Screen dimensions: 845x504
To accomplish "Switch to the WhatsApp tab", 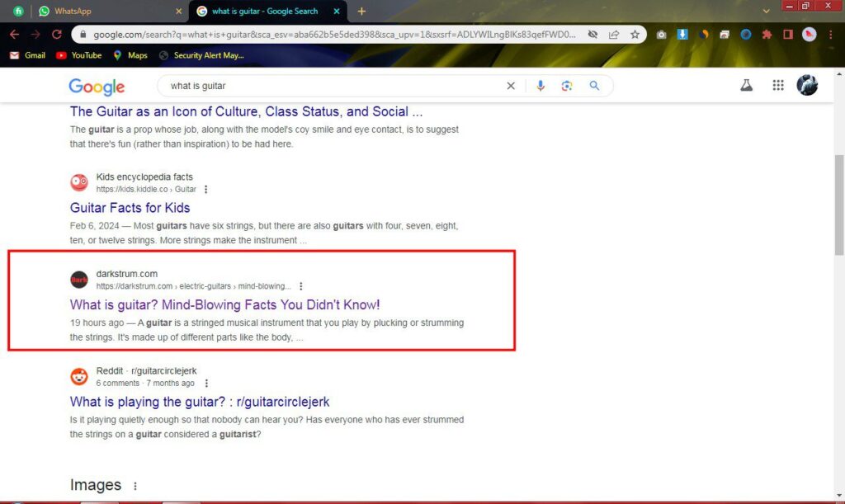I will click(108, 12).
